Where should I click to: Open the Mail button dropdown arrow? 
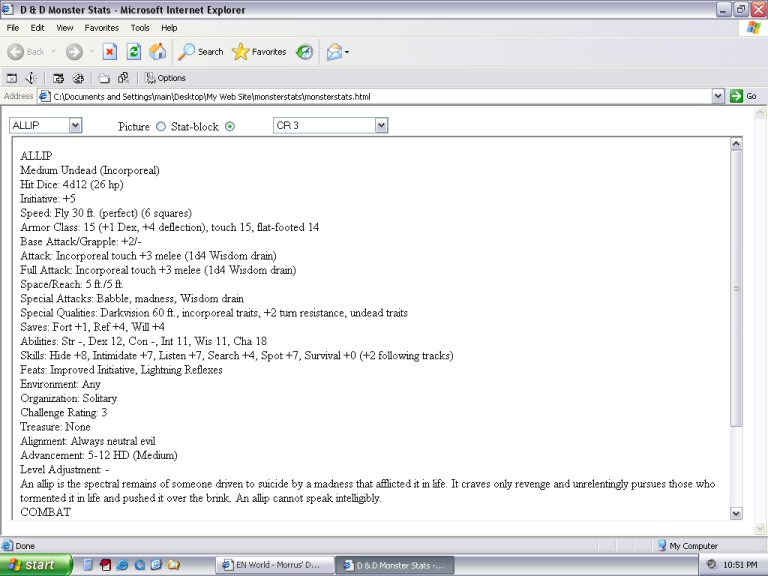[347, 52]
